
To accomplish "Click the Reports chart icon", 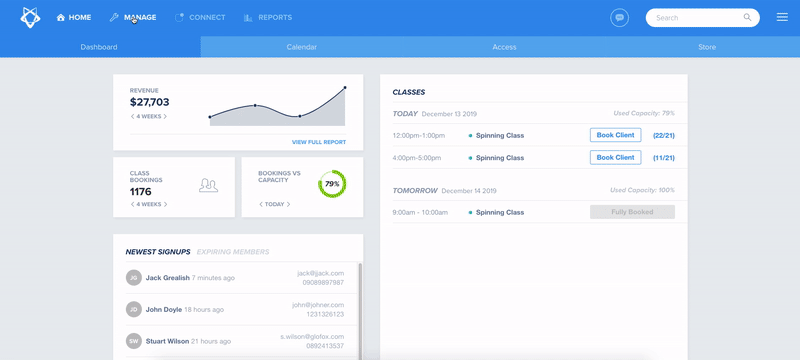I will click(248, 17).
